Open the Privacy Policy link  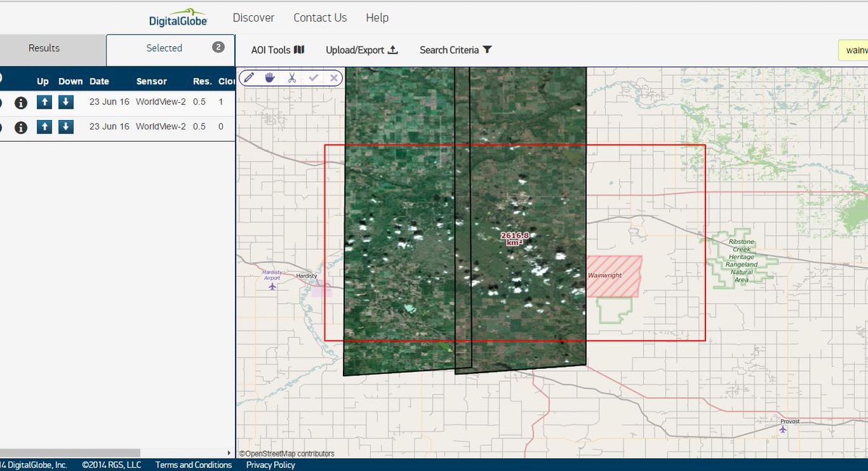(271, 465)
